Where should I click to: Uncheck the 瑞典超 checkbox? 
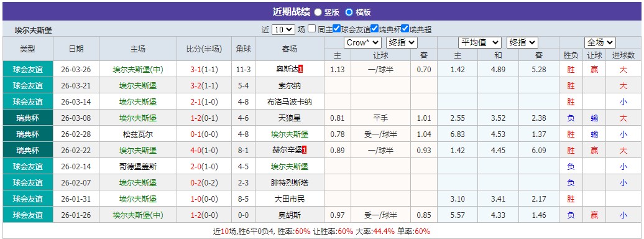(x=405, y=29)
